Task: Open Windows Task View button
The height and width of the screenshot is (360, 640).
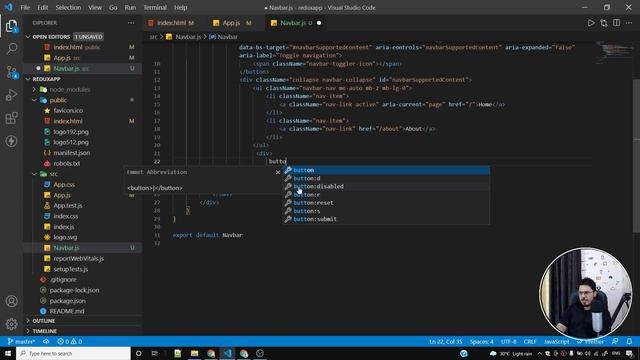Action: pyautogui.click(x=155, y=353)
